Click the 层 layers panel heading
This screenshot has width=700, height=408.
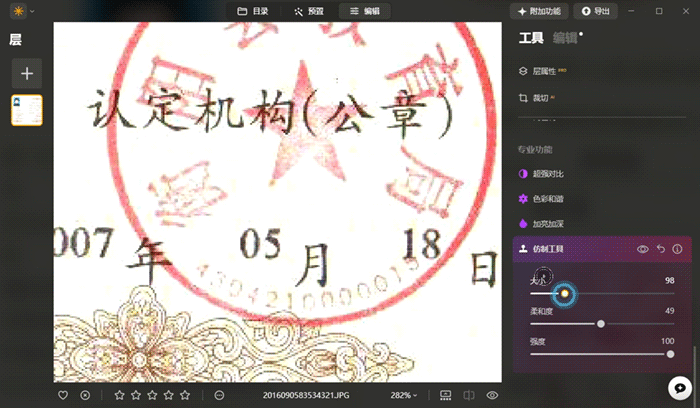coord(15,40)
